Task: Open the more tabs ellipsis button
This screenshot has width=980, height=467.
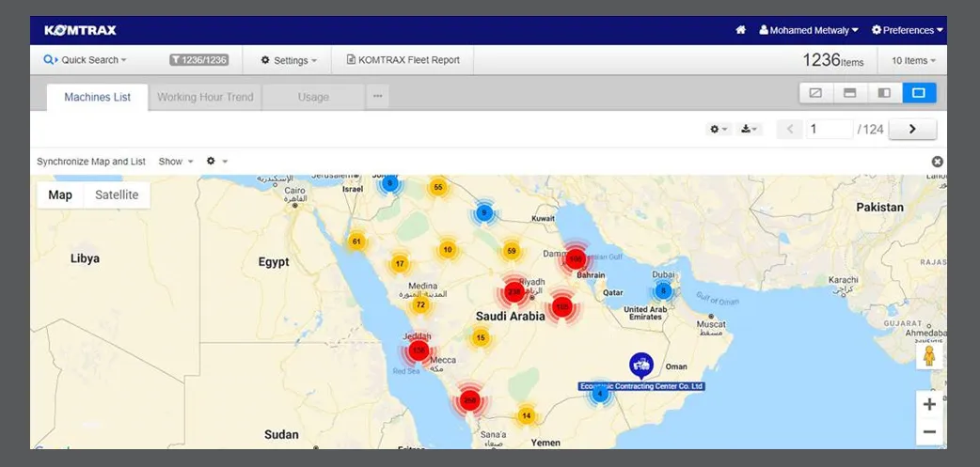Action: pos(377,97)
